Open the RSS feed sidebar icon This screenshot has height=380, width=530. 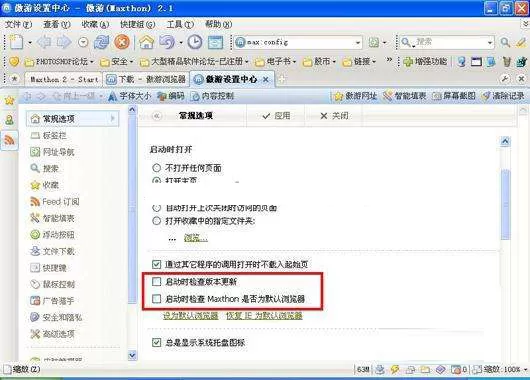click(9, 140)
